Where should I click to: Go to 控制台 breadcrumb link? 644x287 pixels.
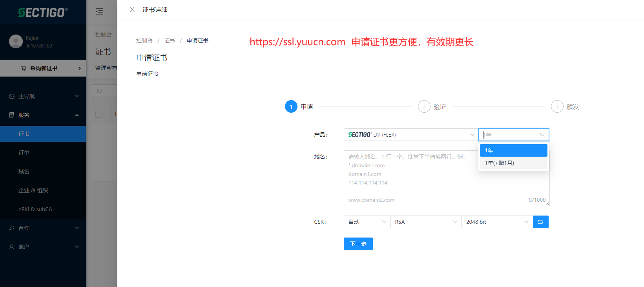(144, 40)
